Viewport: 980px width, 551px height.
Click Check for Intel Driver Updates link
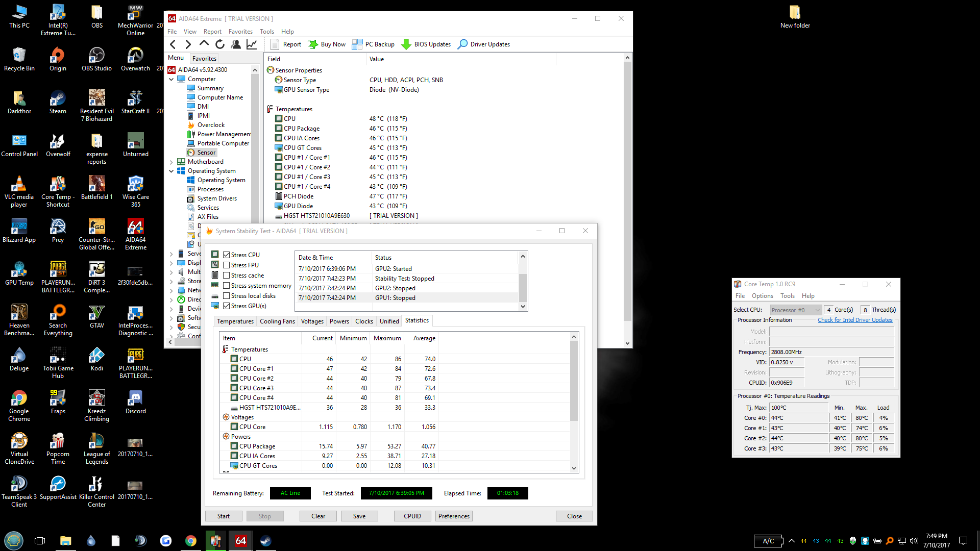pos(855,320)
